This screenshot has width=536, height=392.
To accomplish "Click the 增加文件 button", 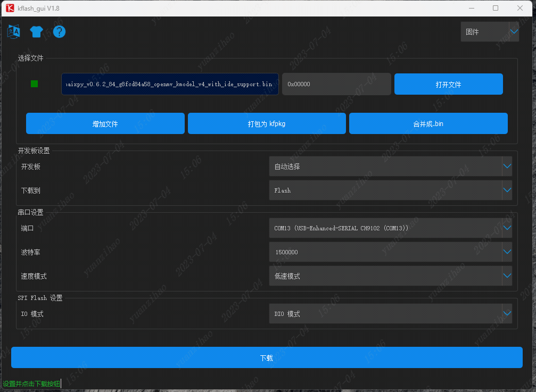I will tap(105, 123).
